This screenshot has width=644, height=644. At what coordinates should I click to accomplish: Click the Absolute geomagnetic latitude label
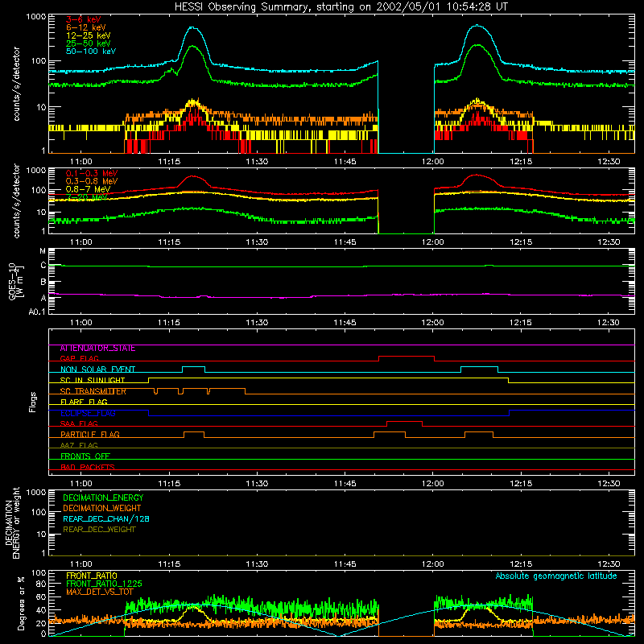[x=556, y=576]
